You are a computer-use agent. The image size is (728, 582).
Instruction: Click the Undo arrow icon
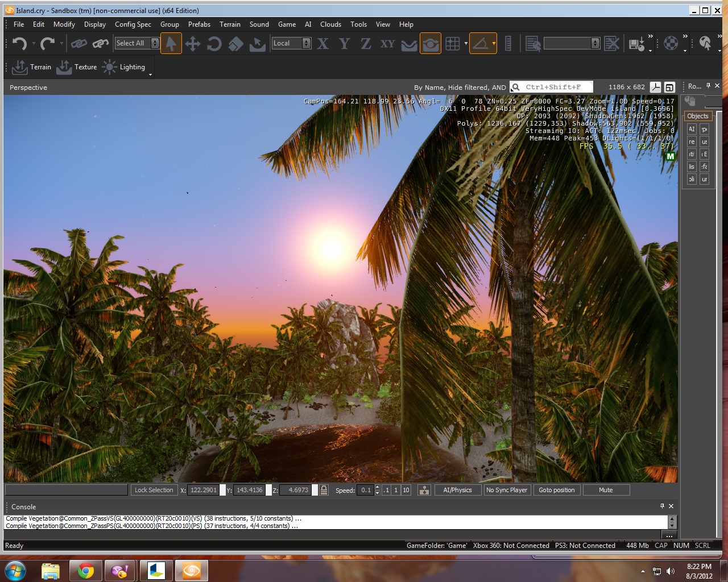20,43
